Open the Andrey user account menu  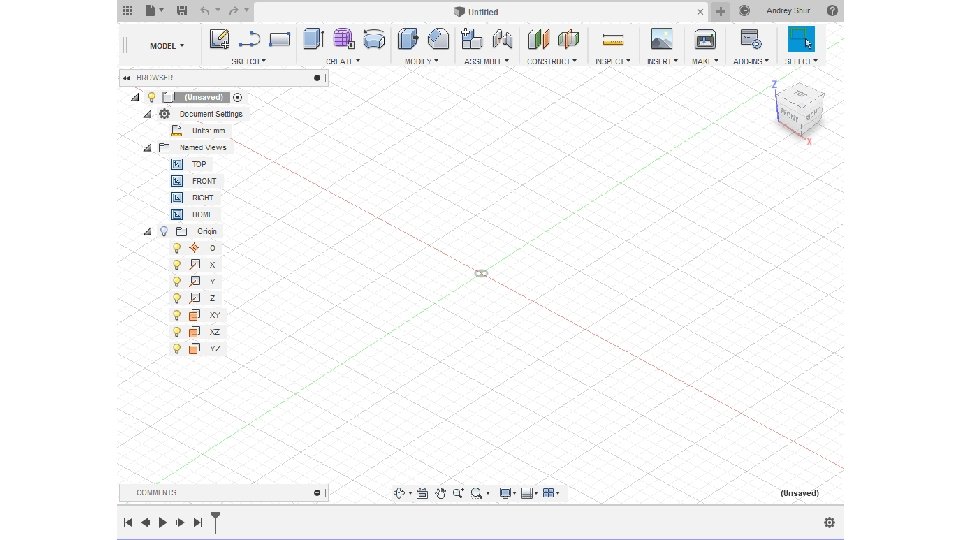pos(788,10)
